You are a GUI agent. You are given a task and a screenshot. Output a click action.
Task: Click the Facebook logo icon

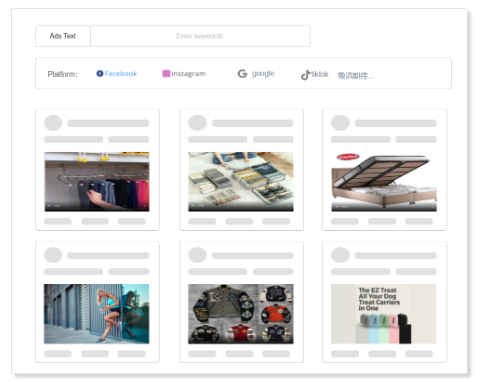click(100, 74)
